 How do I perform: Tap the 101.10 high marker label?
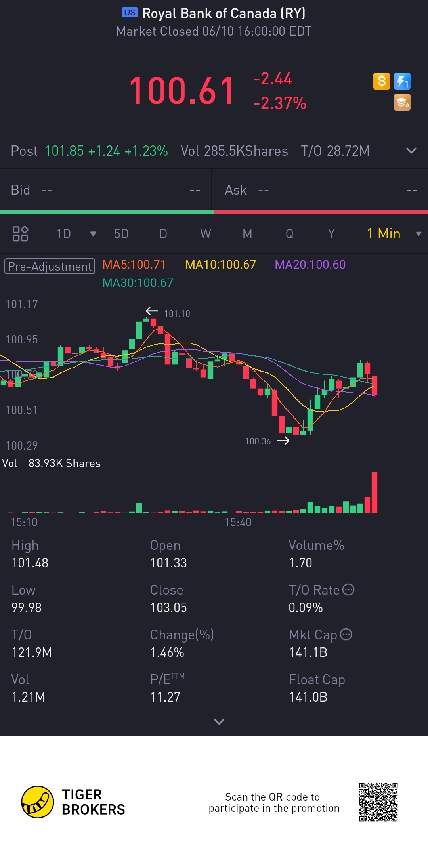[177, 314]
